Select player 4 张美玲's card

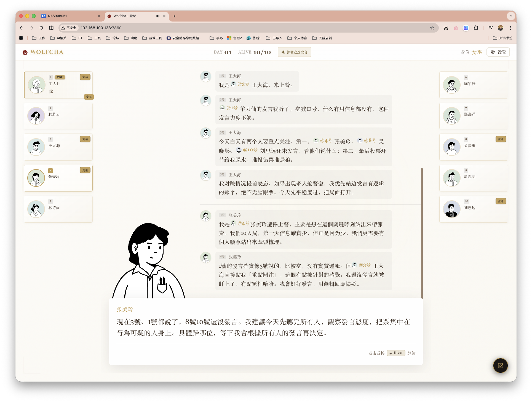pos(58,178)
